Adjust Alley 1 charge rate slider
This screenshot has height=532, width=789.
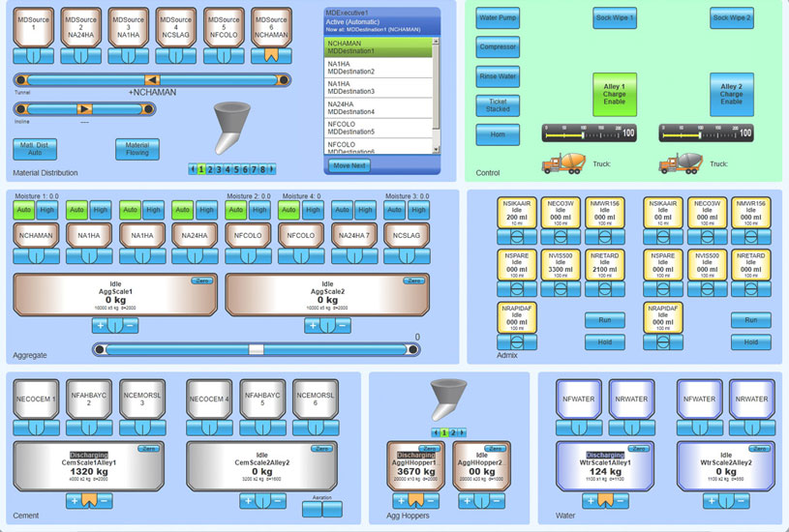coord(590,133)
